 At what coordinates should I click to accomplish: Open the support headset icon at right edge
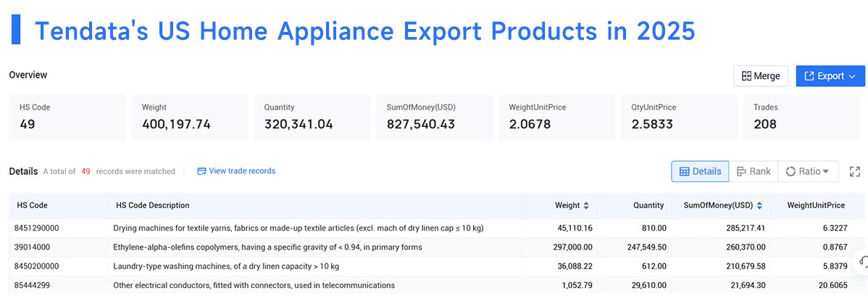pyautogui.click(x=863, y=261)
